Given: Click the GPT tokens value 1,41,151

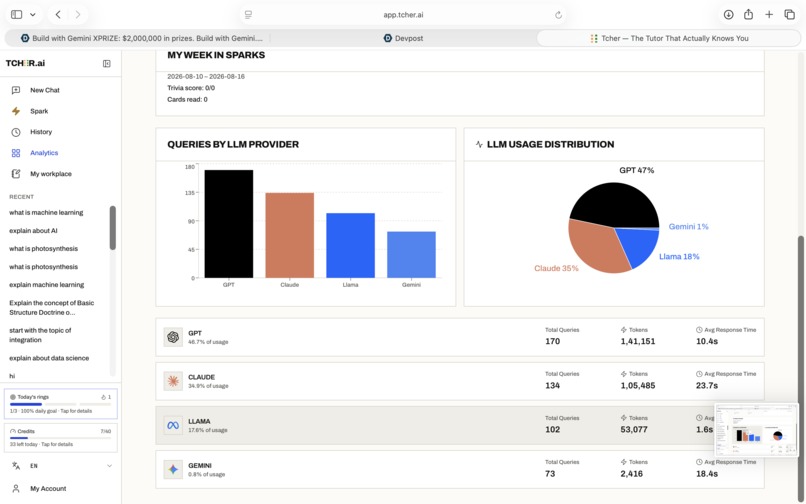Looking at the screenshot, I should tap(637, 341).
